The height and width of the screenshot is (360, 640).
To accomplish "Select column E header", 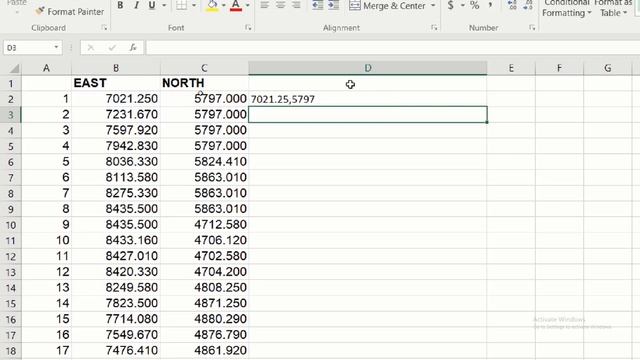I will (x=511, y=68).
